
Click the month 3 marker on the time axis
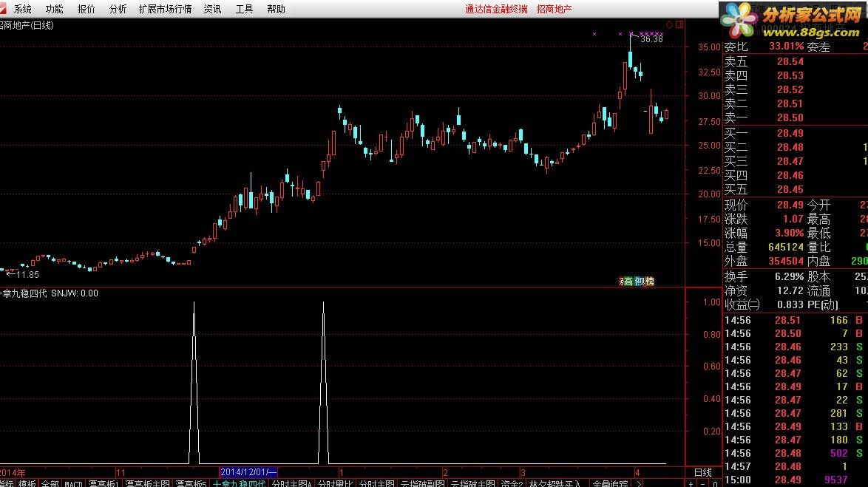[522, 473]
